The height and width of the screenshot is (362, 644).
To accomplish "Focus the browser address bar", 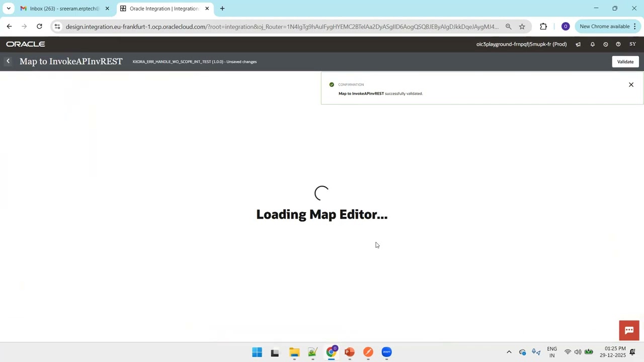I will tap(282, 27).
